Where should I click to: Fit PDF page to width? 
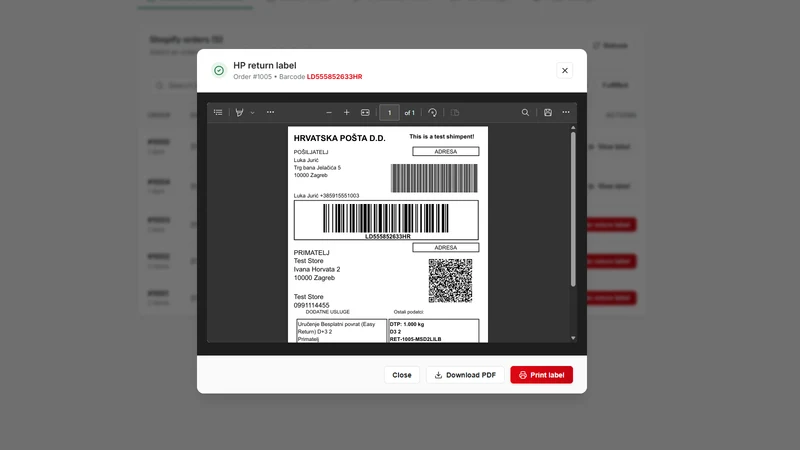click(x=365, y=113)
